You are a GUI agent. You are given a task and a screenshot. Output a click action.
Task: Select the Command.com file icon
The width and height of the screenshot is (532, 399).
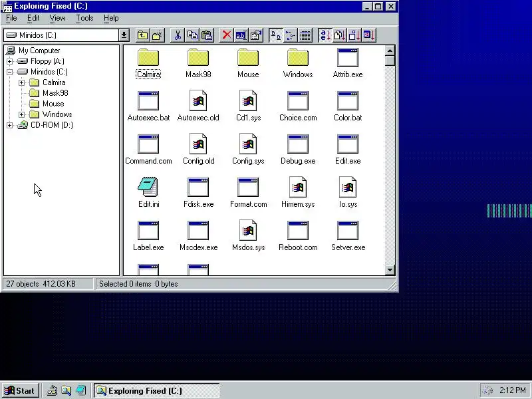(148, 144)
